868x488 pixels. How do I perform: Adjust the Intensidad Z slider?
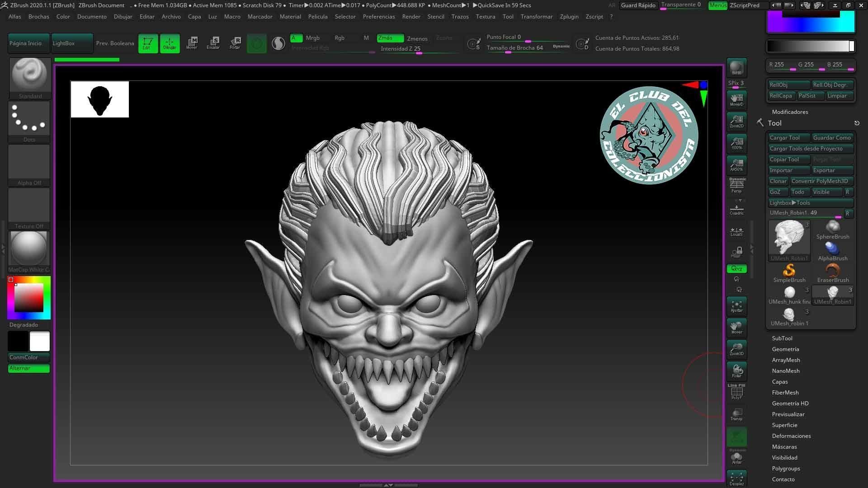click(419, 49)
